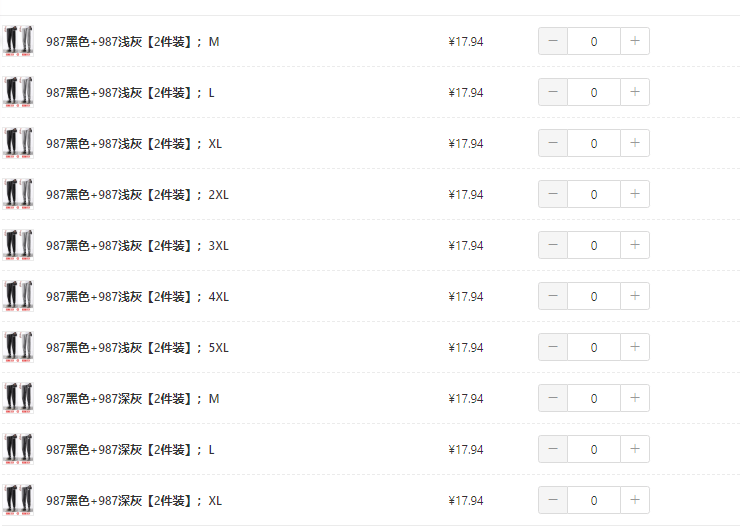Increase quantity for 987黑色+987浅灰 size 5XL
Viewport: 750px width, 530px height.
(635, 347)
